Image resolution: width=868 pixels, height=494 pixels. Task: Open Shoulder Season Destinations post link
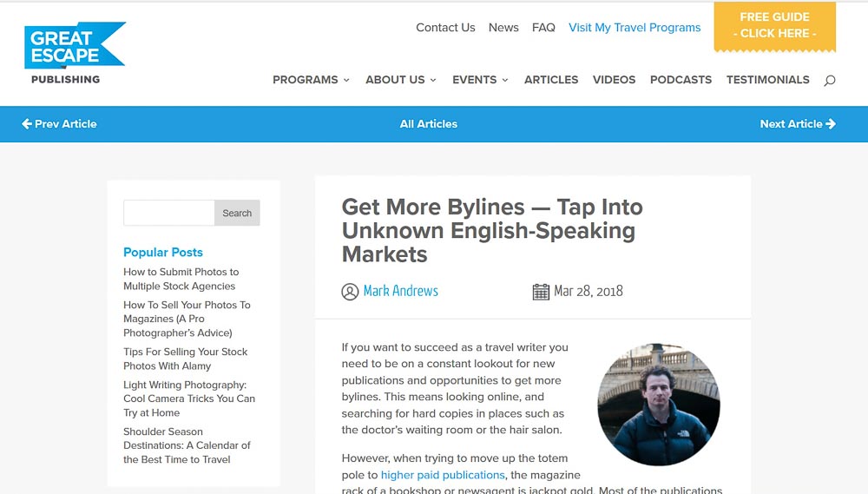pos(187,445)
